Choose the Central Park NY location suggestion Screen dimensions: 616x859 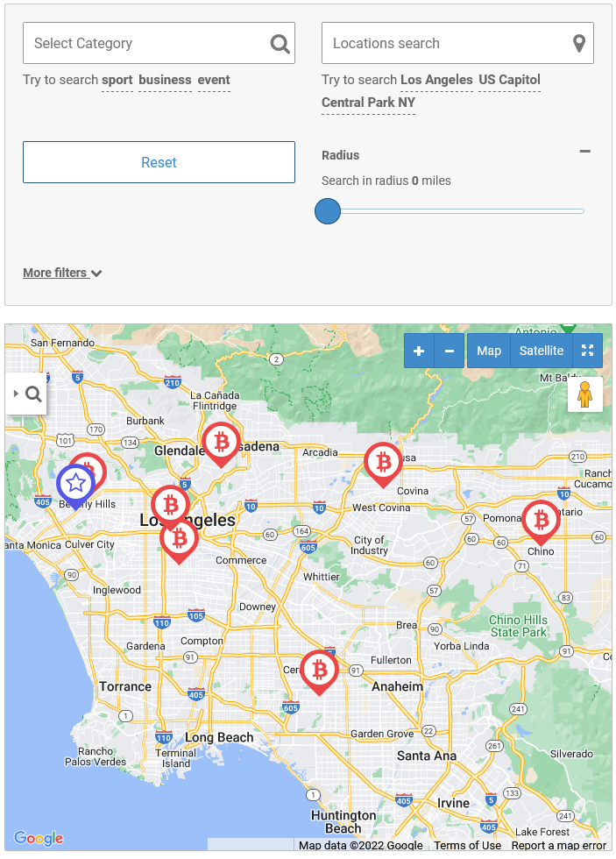(x=369, y=103)
